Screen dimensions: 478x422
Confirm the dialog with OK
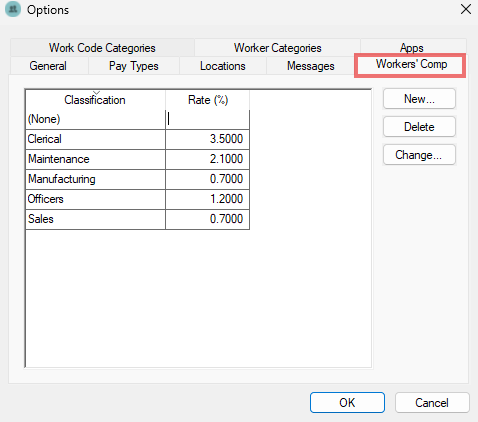pyautogui.click(x=347, y=403)
